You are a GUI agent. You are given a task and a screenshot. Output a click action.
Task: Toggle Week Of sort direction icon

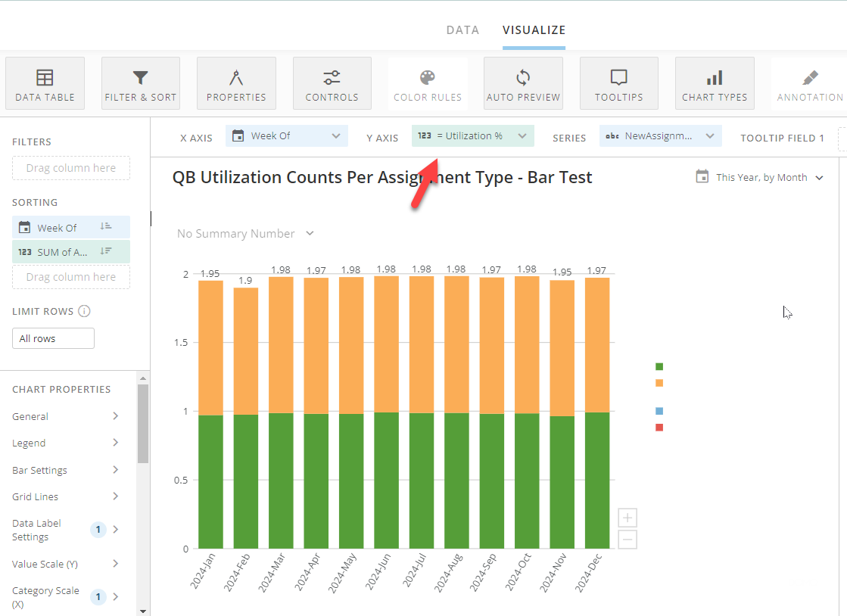tap(106, 227)
